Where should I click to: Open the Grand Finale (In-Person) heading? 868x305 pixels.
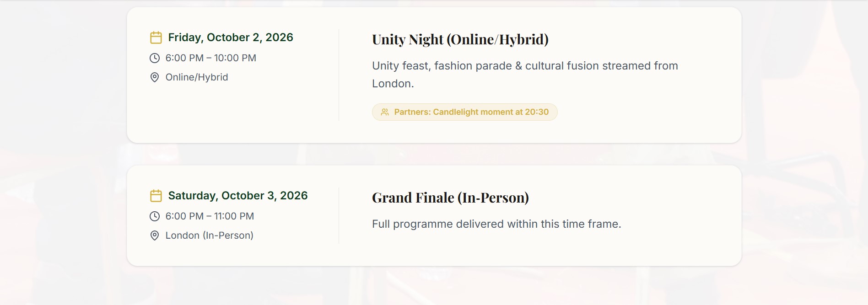click(x=450, y=198)
